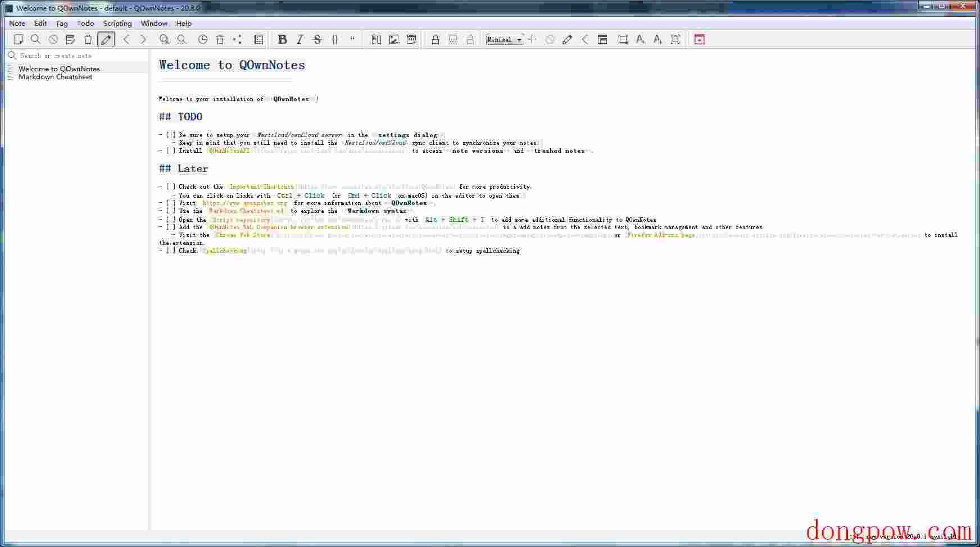Screen dimensions: 980x547
Task: Insert a code block
Action: point(335,39)
